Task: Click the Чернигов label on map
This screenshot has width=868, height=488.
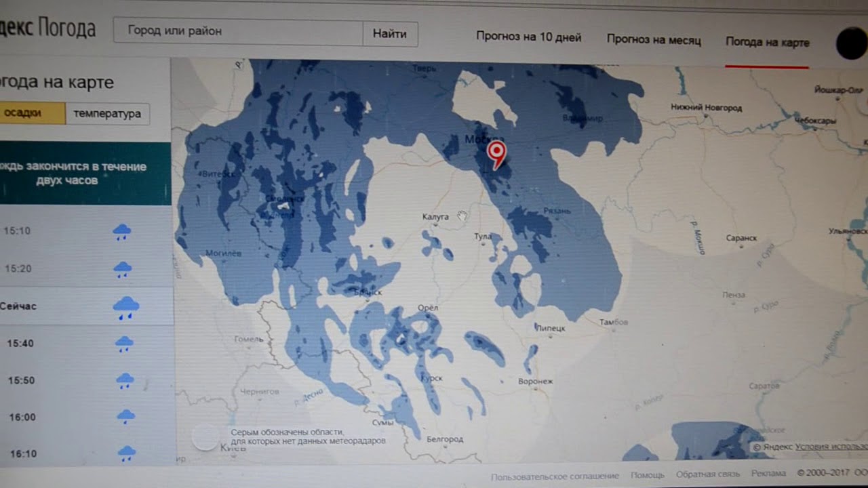Action: coord(260,391)
